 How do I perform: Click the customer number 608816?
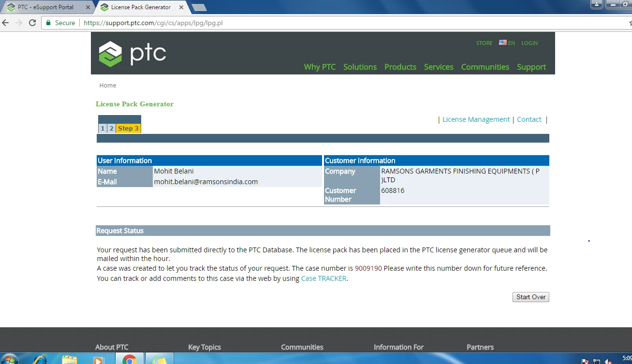[393, 190]
